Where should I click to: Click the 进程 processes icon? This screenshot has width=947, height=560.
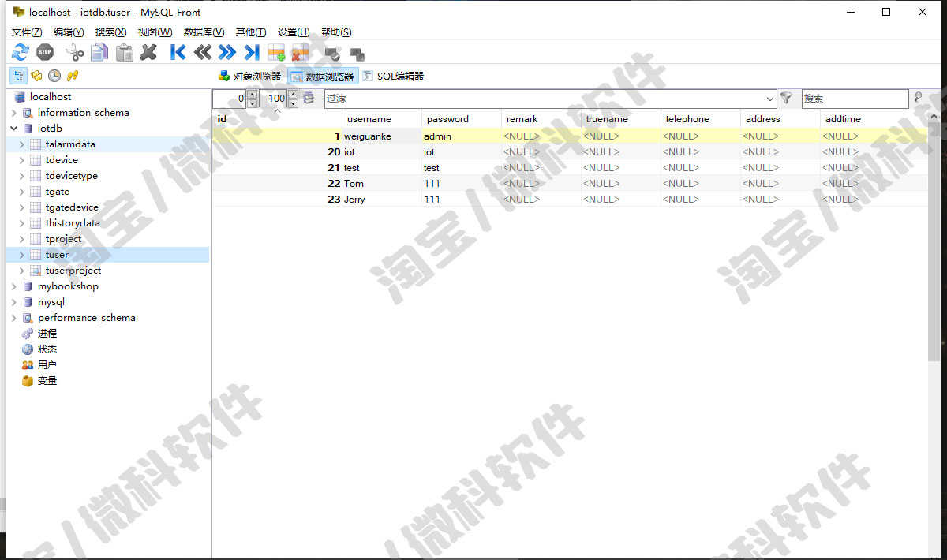(x=28, y=334)
